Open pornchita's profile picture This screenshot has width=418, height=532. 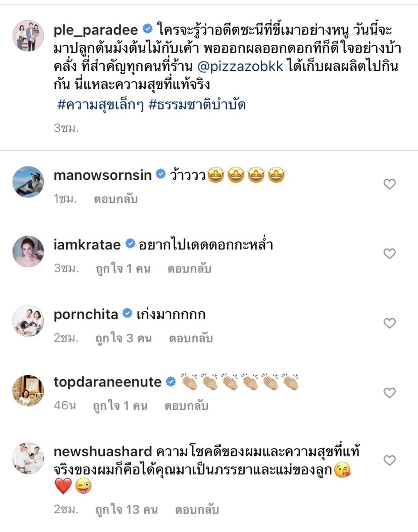(x=28, y=321)
